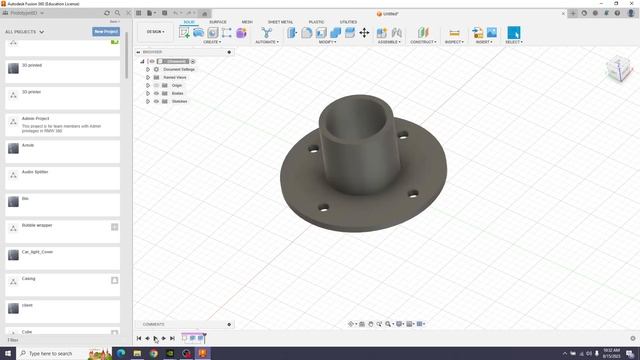Toggle Bodies folder visibility eye
This screenshot has width=640, height=360.
156,93
